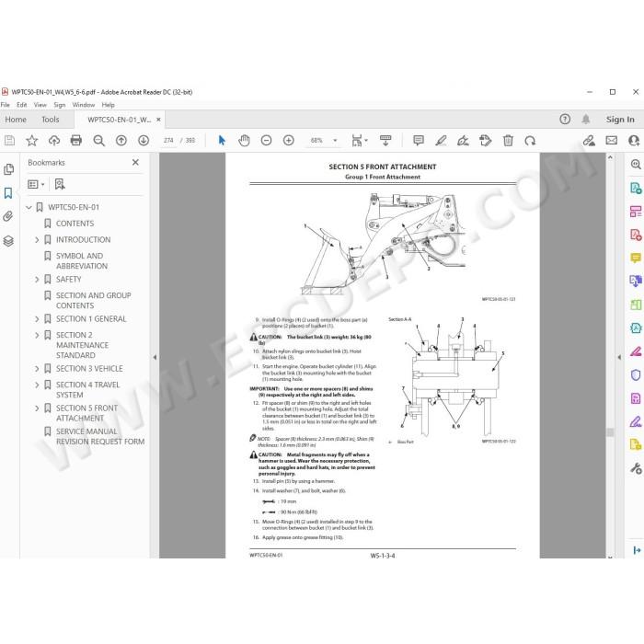Zoom in with plus icon
The width and height of the screenshot is (644, 644).
(x=289, y=141)
